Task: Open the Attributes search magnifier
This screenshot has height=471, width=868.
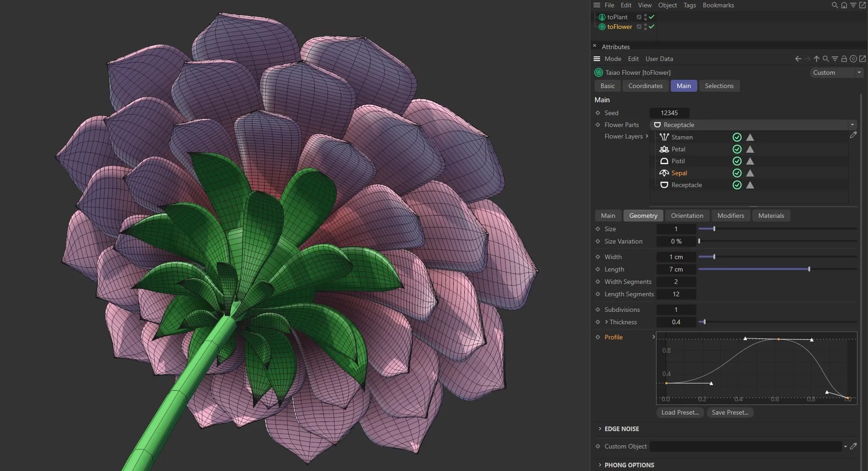Action: pos(826,59)
